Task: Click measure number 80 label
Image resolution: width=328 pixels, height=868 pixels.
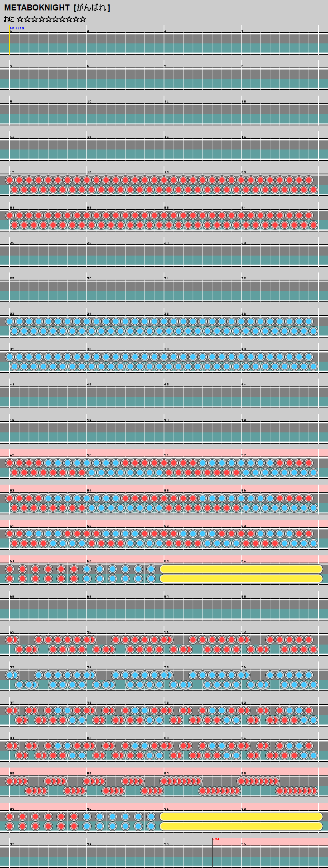Action: tap(244, 703)
